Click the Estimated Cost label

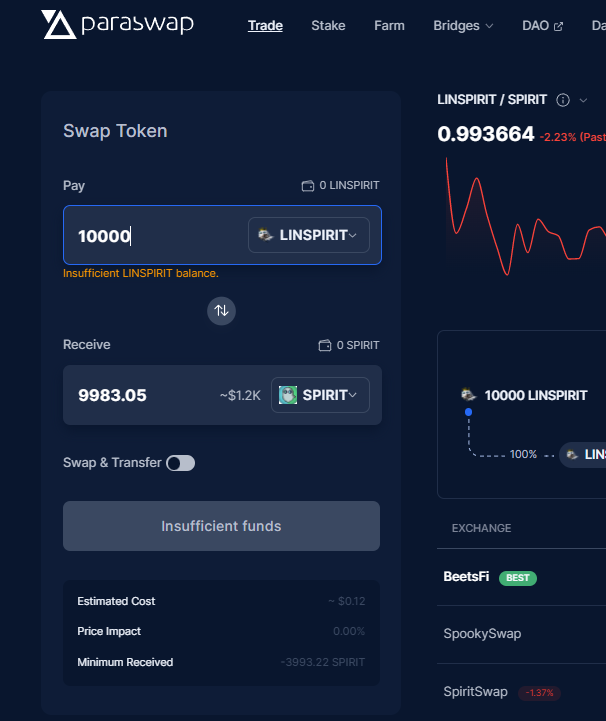[116, 601]
